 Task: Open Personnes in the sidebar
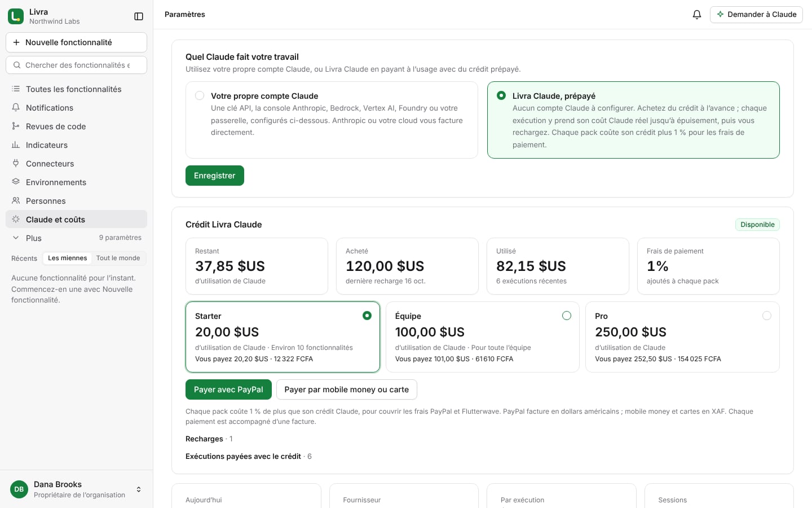76,201
